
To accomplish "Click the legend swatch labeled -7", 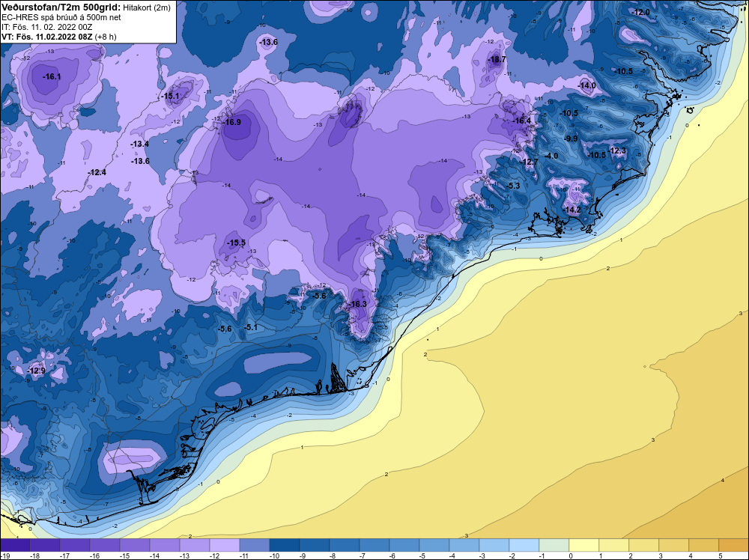I will (374, 545).
